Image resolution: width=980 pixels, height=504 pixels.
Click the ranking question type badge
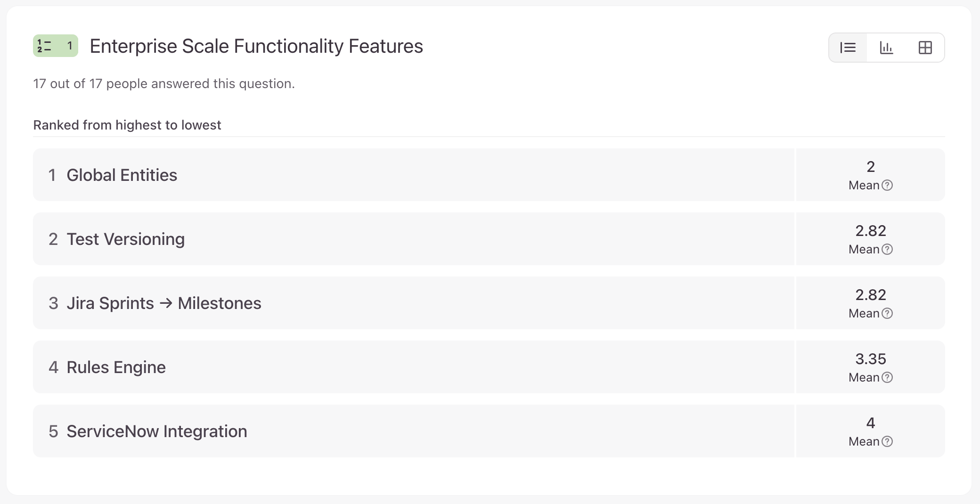55,46
